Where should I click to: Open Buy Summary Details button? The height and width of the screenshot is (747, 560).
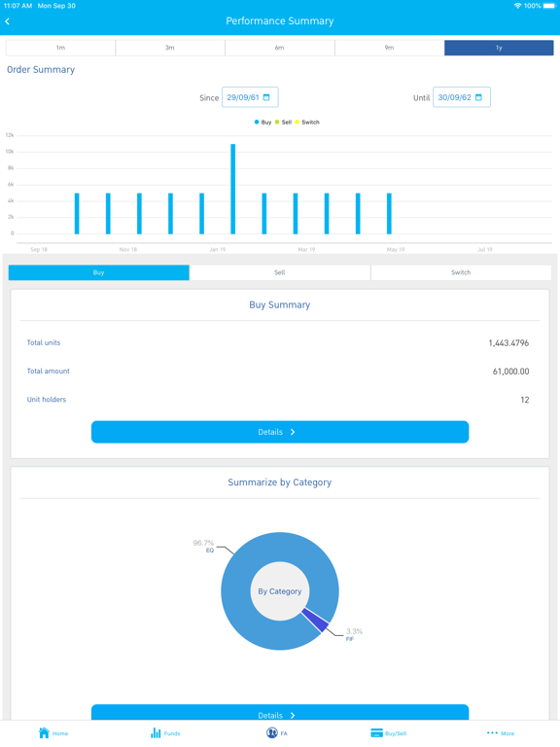coord(280,432)
